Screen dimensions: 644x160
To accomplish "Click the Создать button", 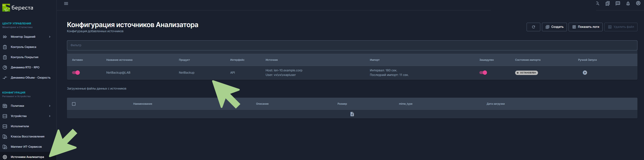I will pos(554,27).
